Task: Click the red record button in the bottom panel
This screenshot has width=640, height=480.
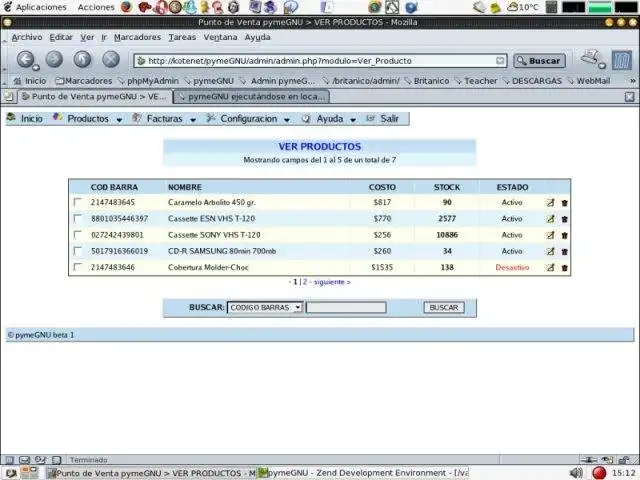Action: click(x=599, y=473)
